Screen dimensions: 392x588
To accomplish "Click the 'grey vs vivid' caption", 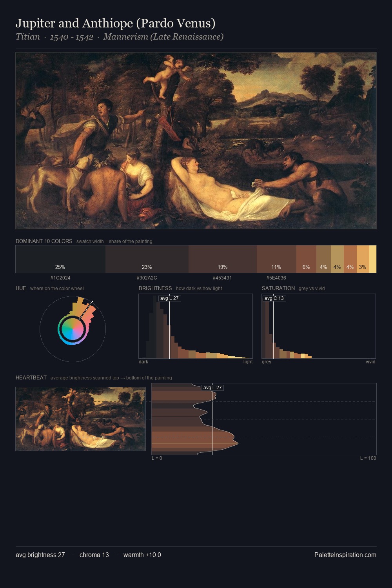I will coord(312,289).
